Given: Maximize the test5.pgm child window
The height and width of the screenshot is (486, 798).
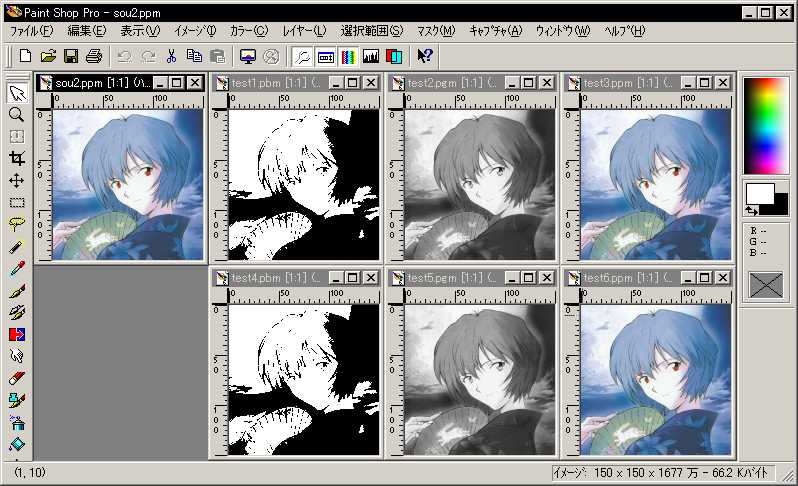Looking at the screenshot, I should click(529, 278).
